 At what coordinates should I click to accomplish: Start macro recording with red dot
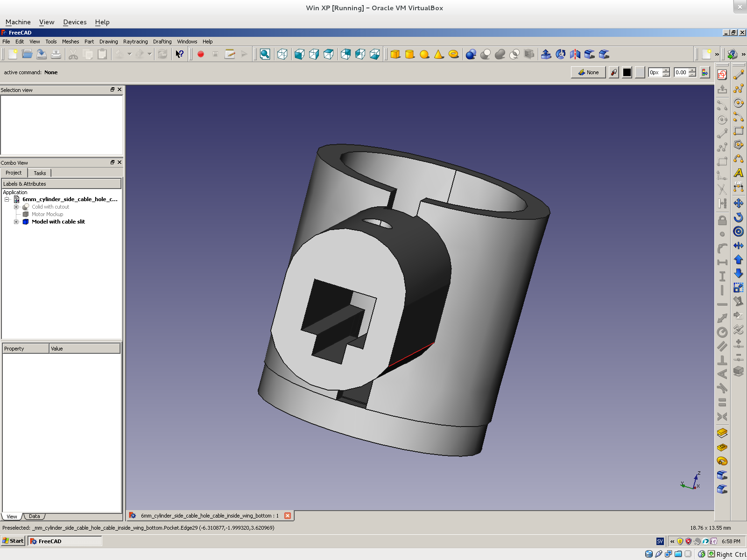(201, 54)
